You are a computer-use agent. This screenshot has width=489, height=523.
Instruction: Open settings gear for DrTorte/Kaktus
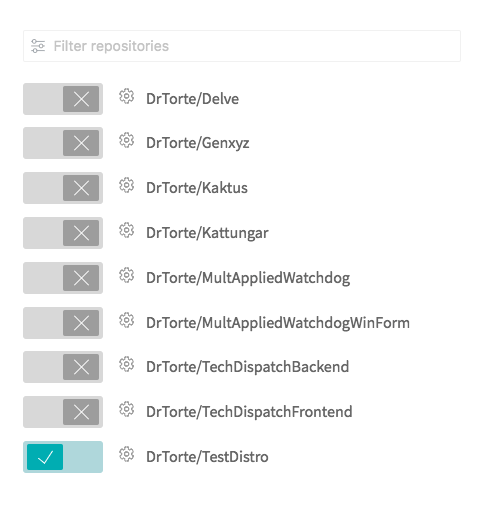click(x=126, y=185)
